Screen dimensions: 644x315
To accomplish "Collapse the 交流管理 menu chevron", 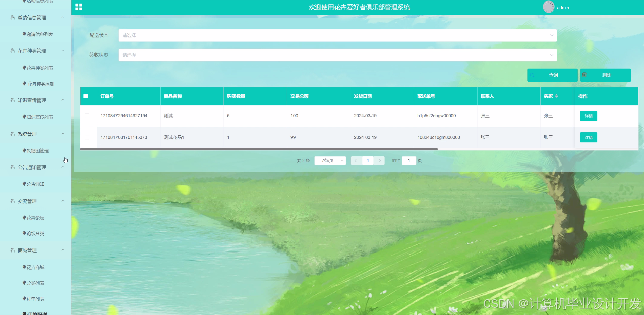I will pos(63,201).
